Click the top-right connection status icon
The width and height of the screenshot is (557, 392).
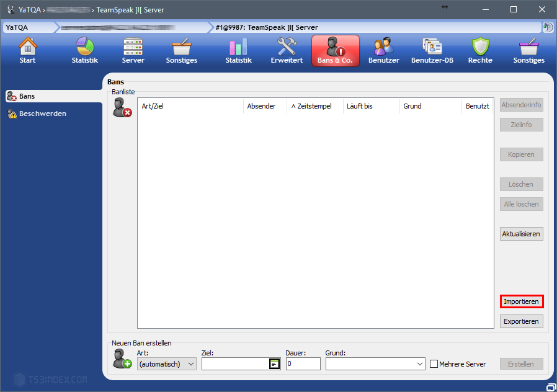[x=548, y=27]
